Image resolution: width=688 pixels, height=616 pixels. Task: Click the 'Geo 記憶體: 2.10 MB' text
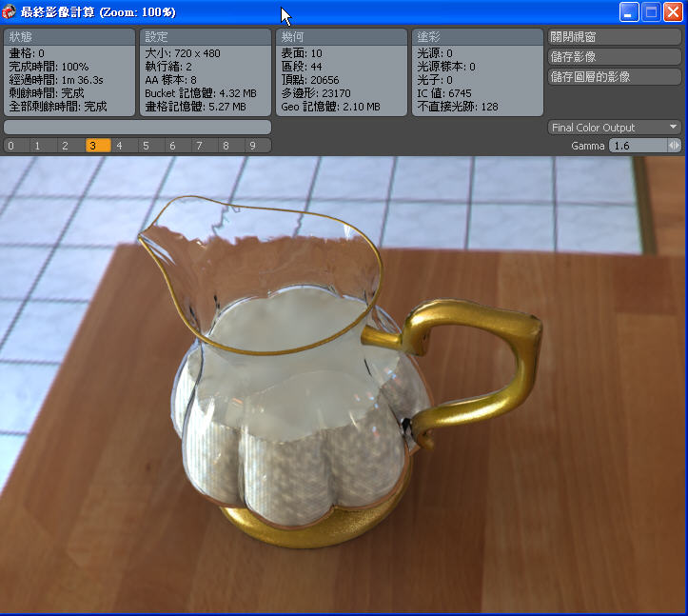[x=330, y=107]
